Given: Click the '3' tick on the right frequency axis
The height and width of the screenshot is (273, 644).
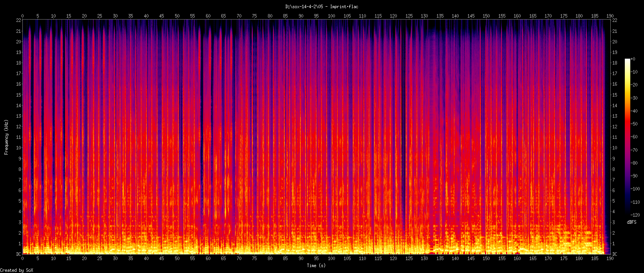Looking at the screenshot, I should pyautogui.click(x=613, y=223).
